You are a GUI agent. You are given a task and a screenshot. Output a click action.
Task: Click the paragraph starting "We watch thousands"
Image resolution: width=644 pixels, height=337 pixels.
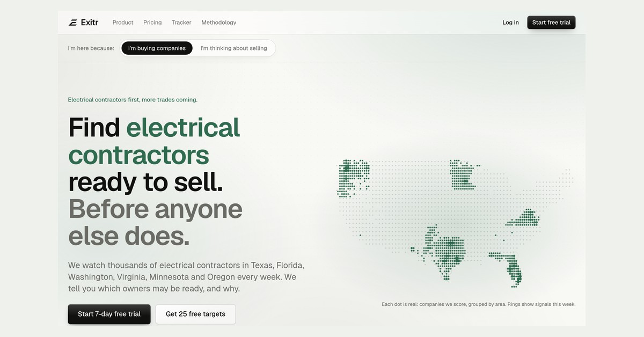pos(186,277)
